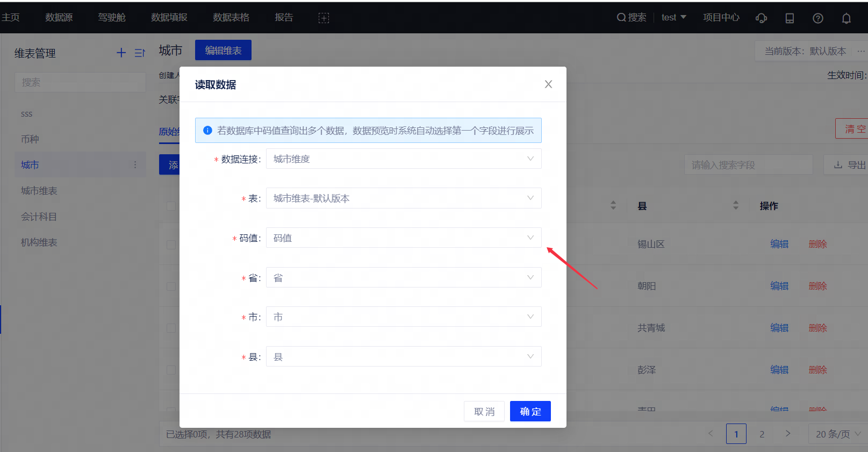Close the 读取数据 dialog with X

(548, 84)
